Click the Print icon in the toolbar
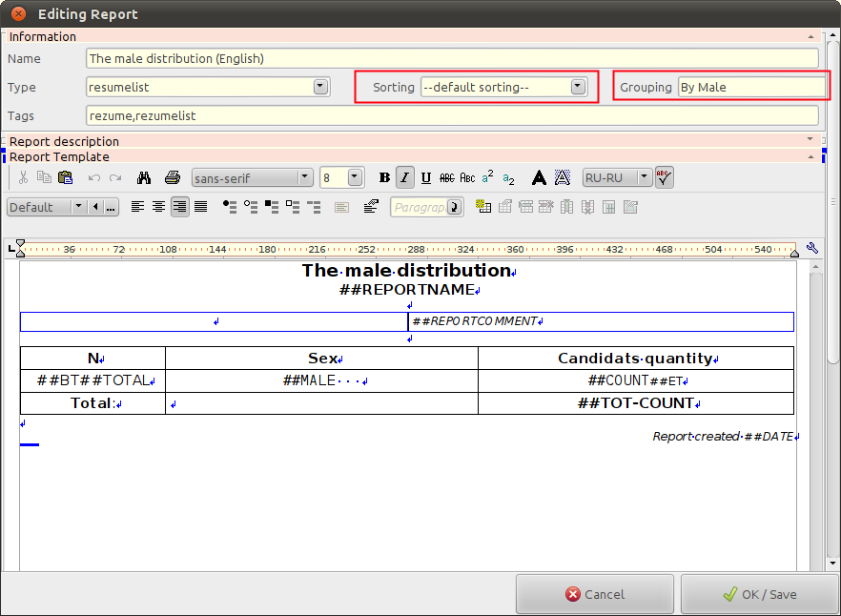The height and width of the screenshot is (616, 841). (x=172, y=177)
